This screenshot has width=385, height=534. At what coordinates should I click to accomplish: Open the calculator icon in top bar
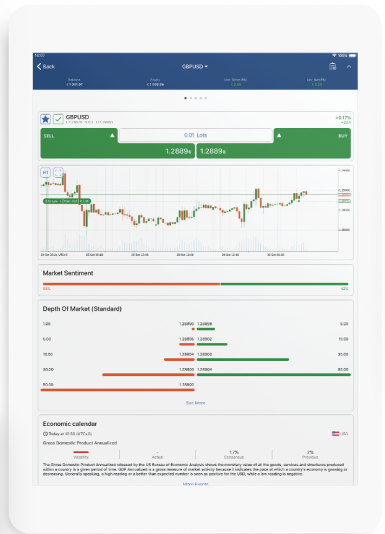coord(333,66)
